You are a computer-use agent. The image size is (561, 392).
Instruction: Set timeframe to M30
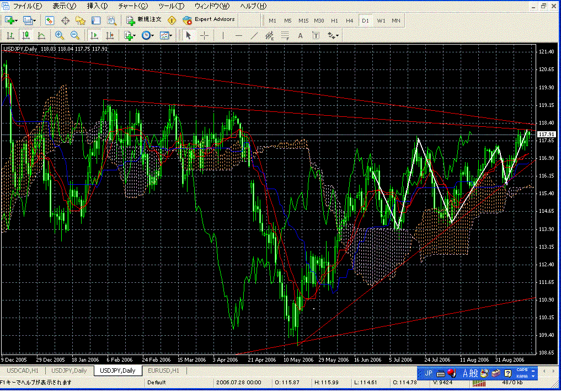(x=319, y=21)
